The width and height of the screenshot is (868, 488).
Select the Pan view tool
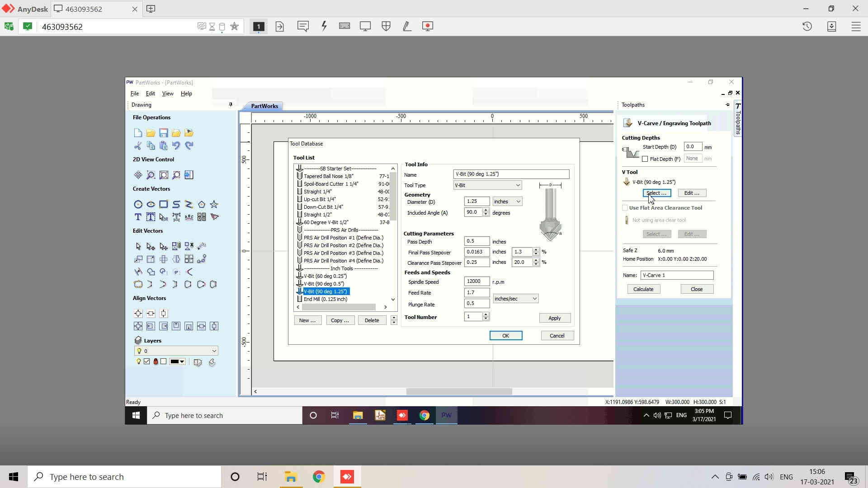[x=138, y=175]
